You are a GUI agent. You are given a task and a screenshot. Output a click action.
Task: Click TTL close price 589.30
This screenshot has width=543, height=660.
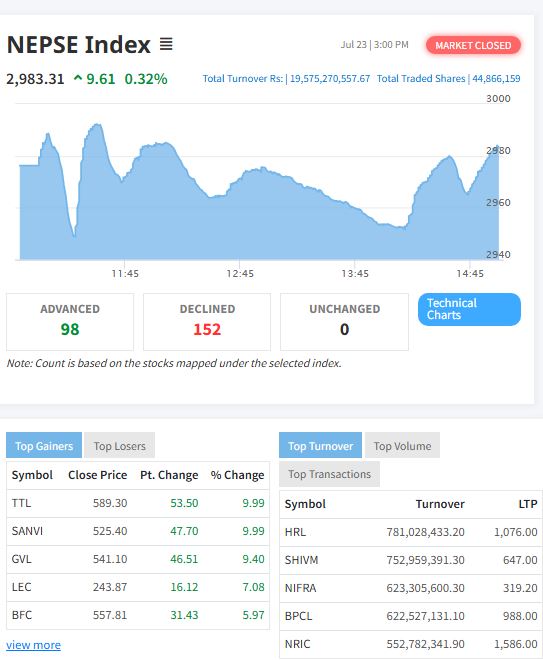(110, 503)
